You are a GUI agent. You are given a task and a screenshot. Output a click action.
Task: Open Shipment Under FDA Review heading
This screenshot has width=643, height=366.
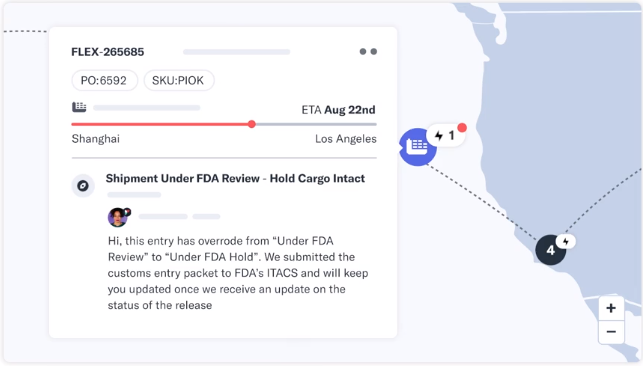coord(235,178)
